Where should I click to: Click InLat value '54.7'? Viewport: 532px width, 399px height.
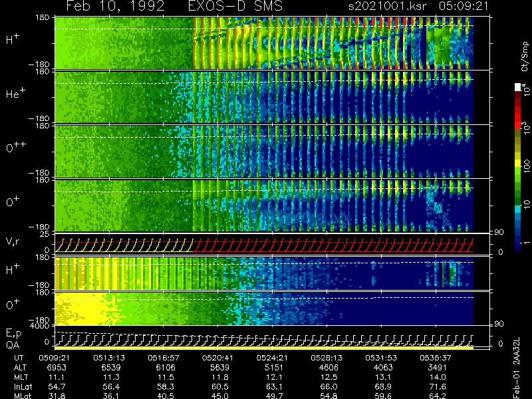click(57, 386)
